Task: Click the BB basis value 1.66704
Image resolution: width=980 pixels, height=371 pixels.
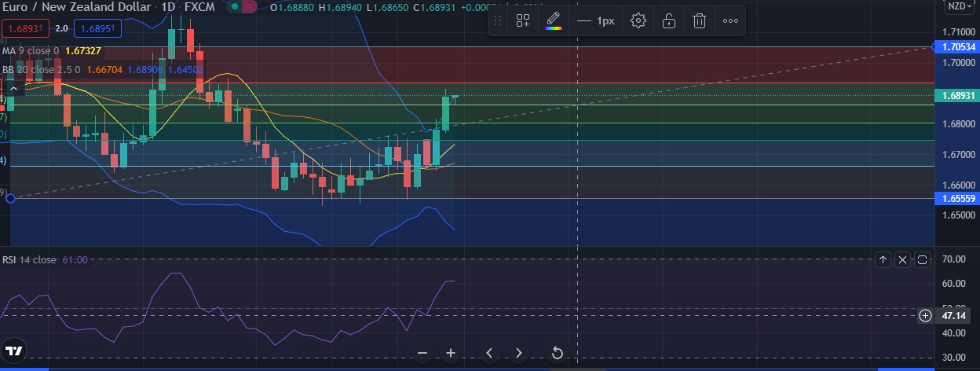Action: [x=106, y=69]
